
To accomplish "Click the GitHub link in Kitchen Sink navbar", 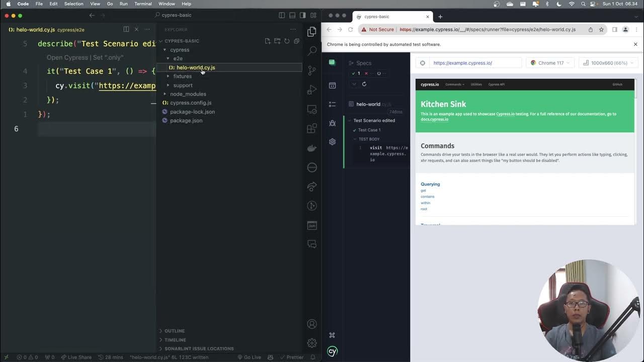I will click(x=617, y=84).
